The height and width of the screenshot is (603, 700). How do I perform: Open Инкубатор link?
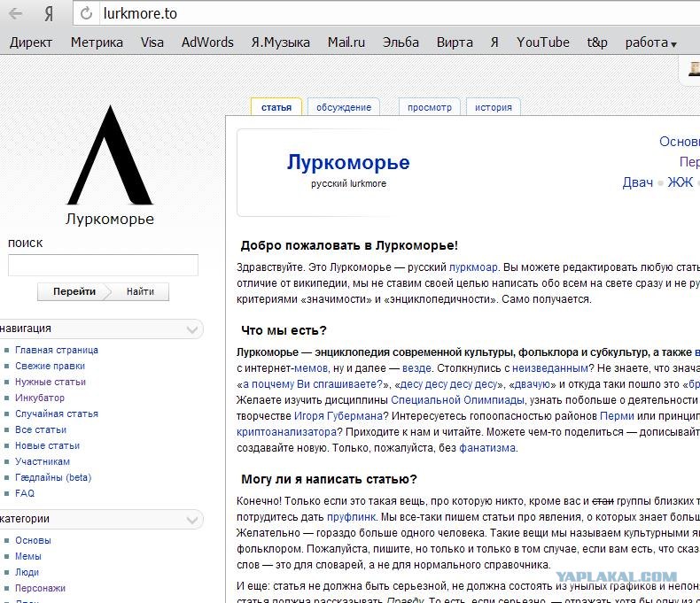(40, 398)
